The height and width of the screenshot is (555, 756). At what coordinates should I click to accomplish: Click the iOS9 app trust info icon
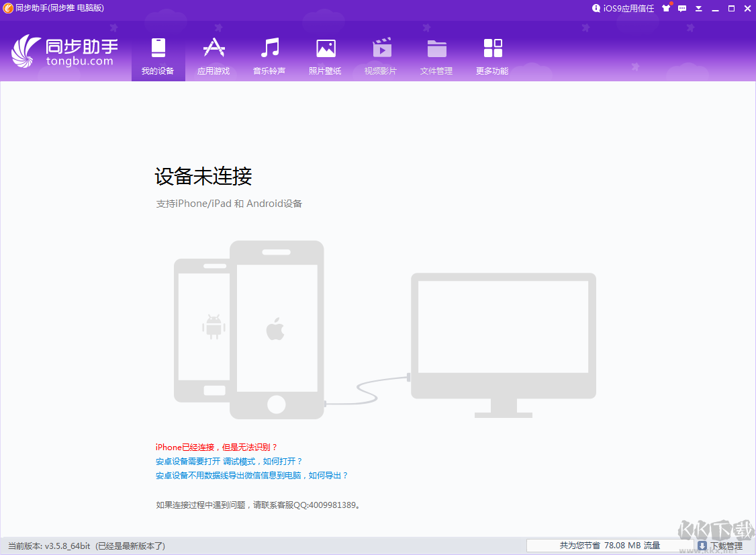(x=596, y=9)
